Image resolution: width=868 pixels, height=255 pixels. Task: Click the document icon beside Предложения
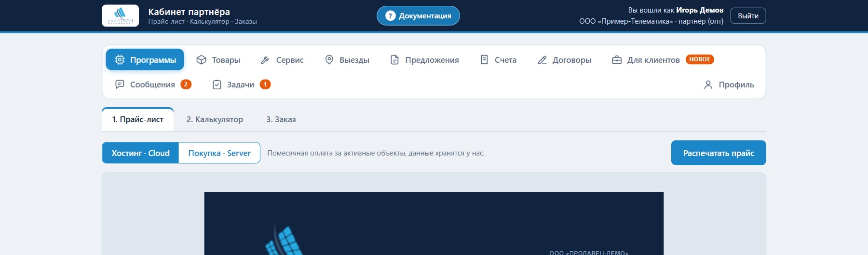[394, 60]
